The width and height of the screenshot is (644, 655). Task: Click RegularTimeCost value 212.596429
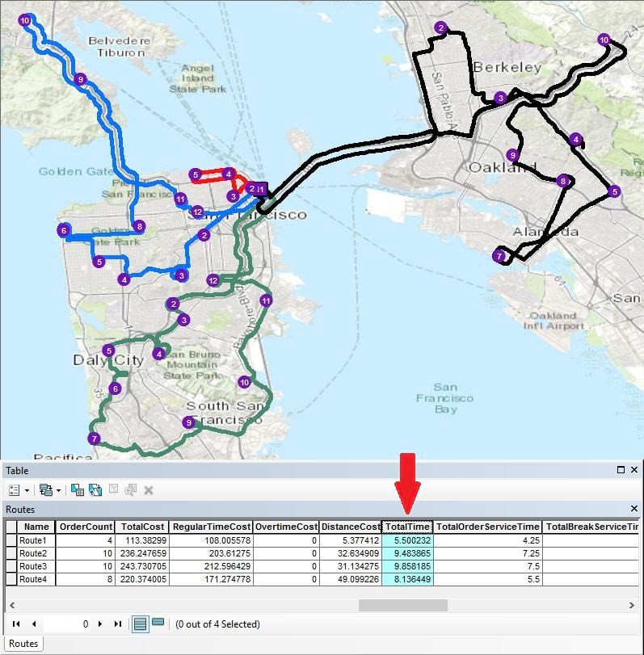[211, 566]
